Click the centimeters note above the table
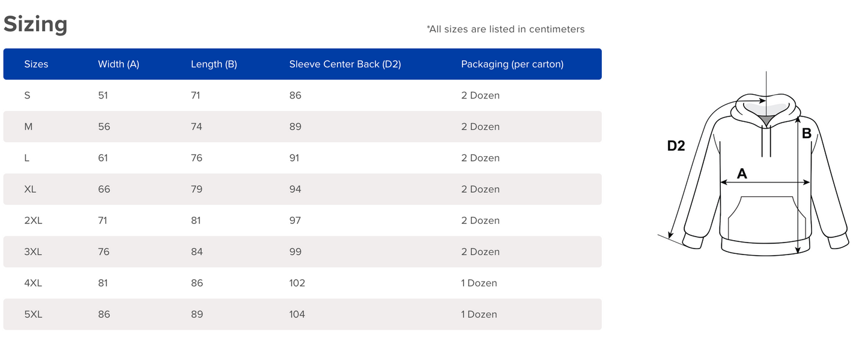Viewport: 868px width, 353px height. 505,29
